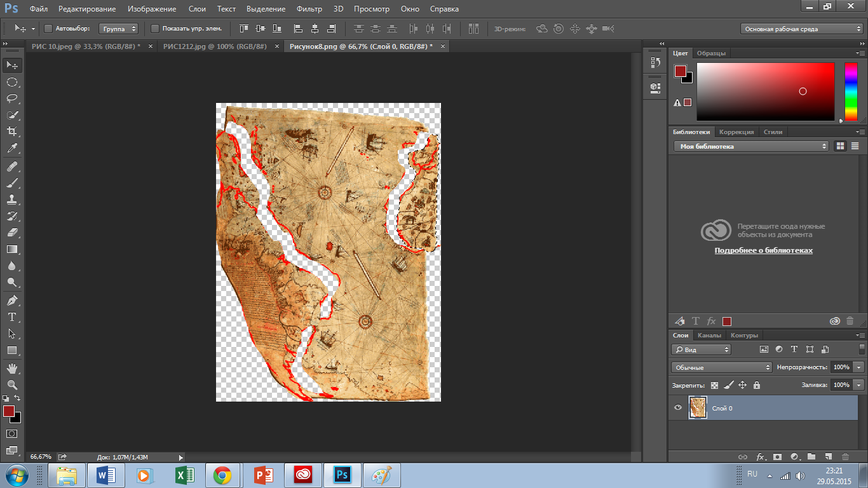Open the Слои menu in menu bar
868x488 pixels.
197,9
